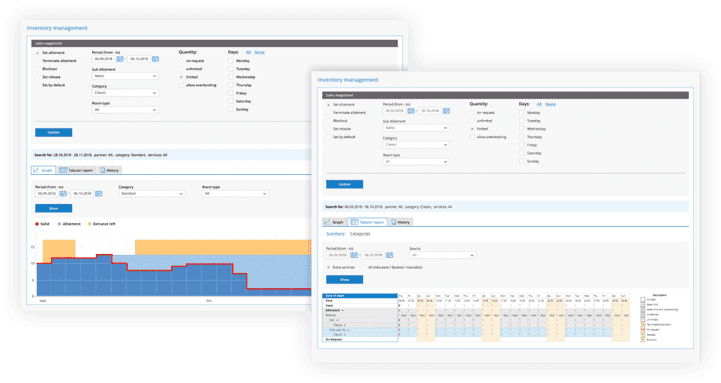Viewport: 721px width, 383px height.
Task: Open end-date calendar in front window Sales management
Action: click(x=446, y=111)
